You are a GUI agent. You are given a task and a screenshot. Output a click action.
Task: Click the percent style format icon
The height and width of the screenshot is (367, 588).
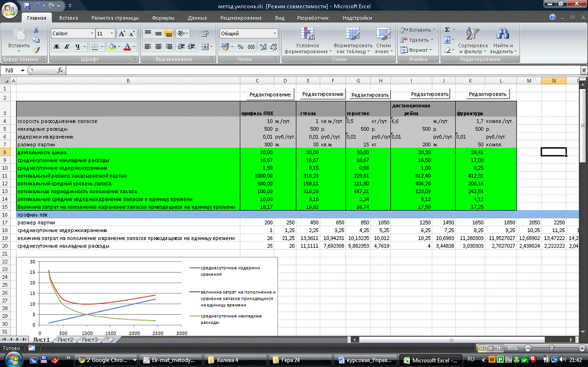point(240,46)
